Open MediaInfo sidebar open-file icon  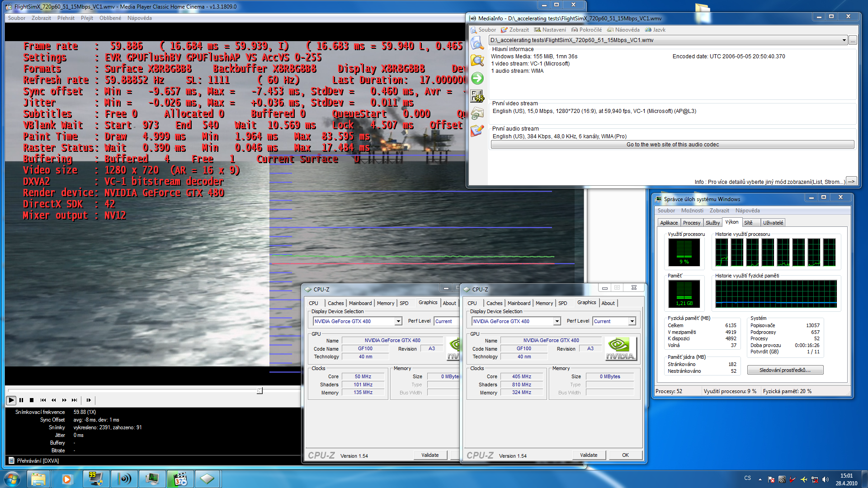click(x=477, y=43)
